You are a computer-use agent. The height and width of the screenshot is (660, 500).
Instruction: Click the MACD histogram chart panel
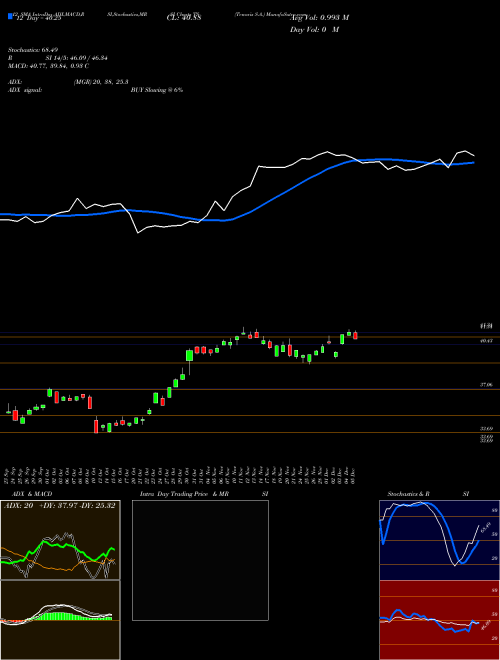(x=60, y=620)
